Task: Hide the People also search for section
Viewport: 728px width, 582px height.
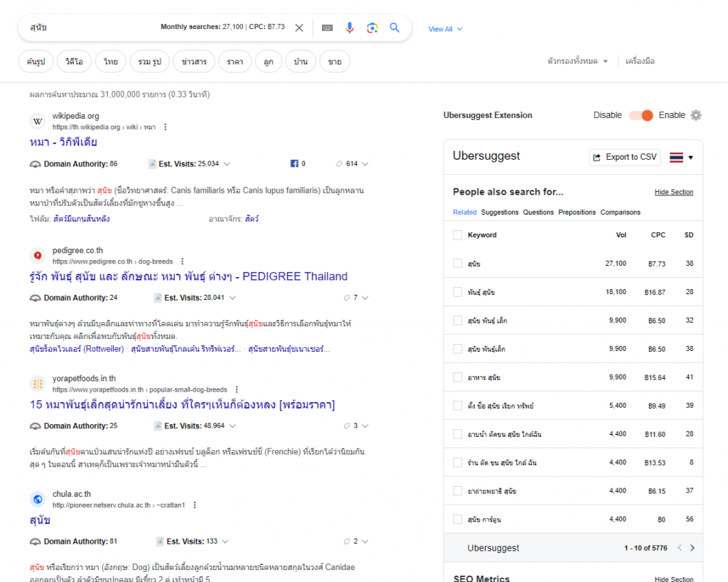Action: pyautogui.click(x=674, y=192)
